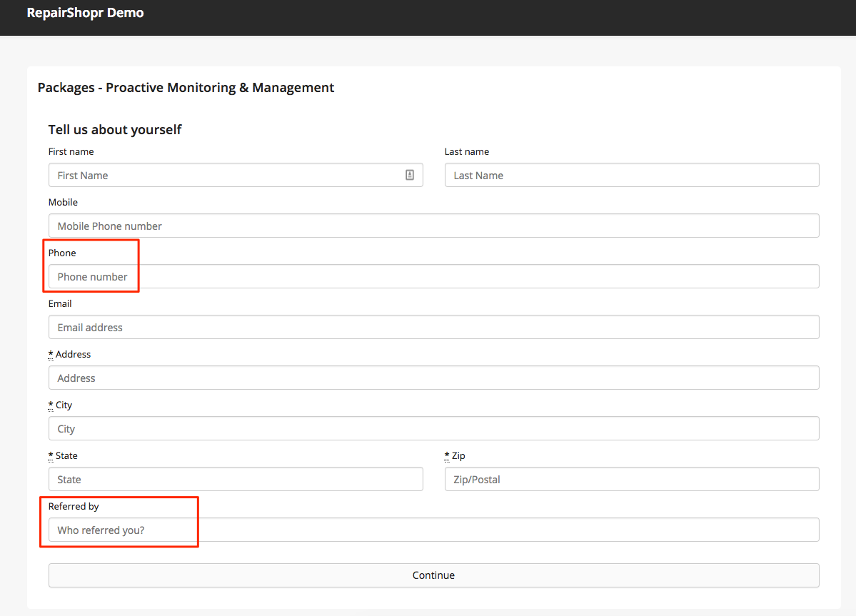Click the Email address input field
856x616 pixels.
click(434, 328)
